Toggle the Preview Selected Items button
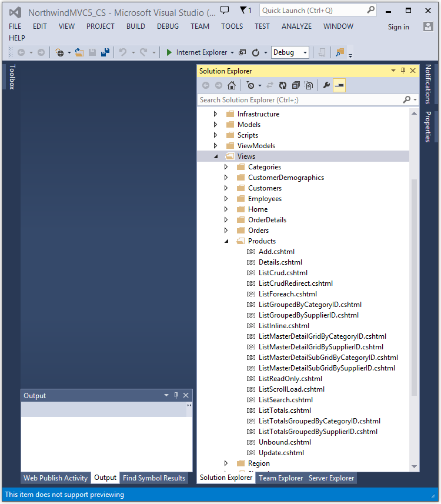The image size is (441, 504). 339,85
